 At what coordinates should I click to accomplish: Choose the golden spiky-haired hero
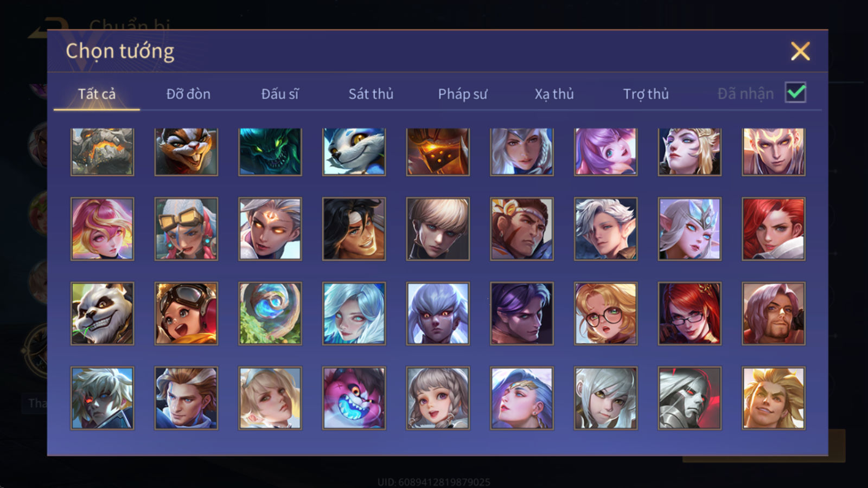774,398
